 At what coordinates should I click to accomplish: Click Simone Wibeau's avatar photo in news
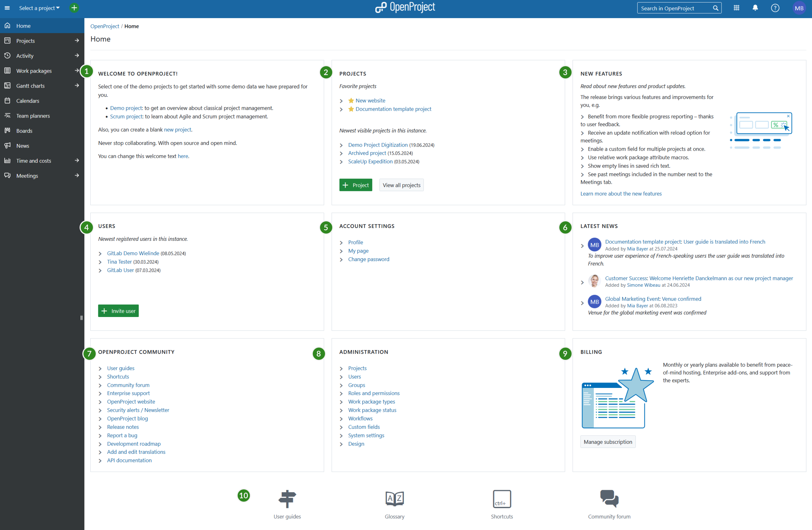(x=594, y=281)
